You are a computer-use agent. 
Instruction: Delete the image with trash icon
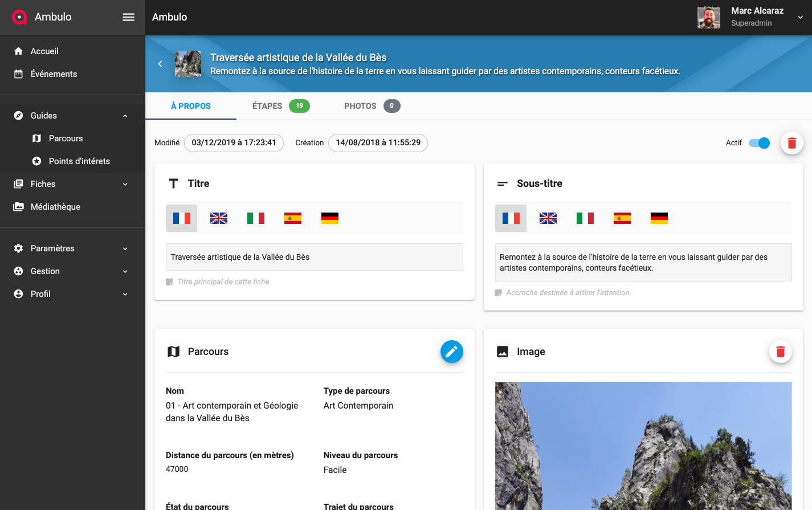click(780, 352)
